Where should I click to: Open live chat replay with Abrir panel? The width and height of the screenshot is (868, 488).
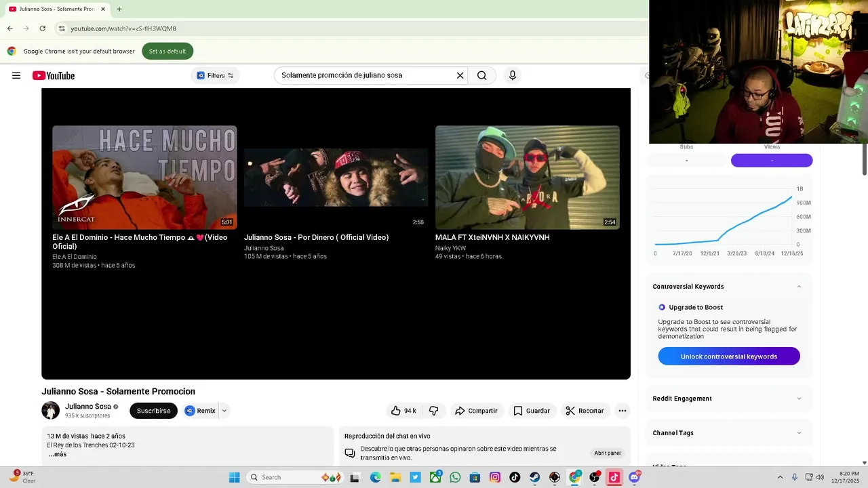coord(608,453)
